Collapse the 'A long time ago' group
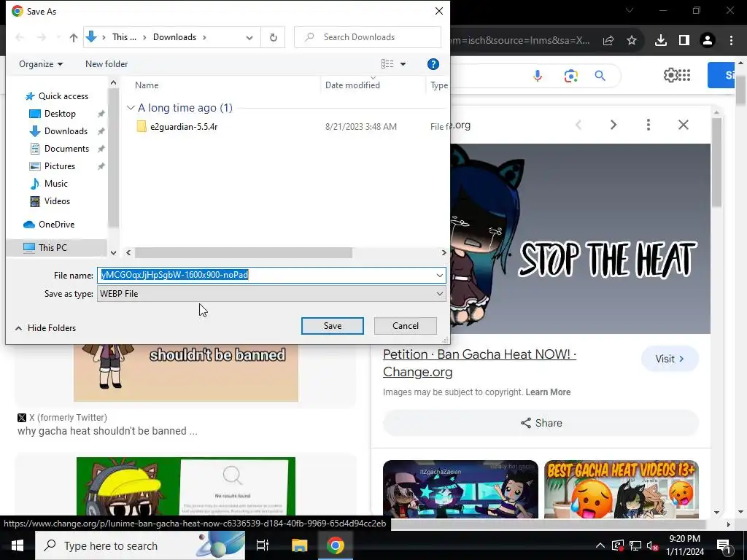 (x=131, y=108)
